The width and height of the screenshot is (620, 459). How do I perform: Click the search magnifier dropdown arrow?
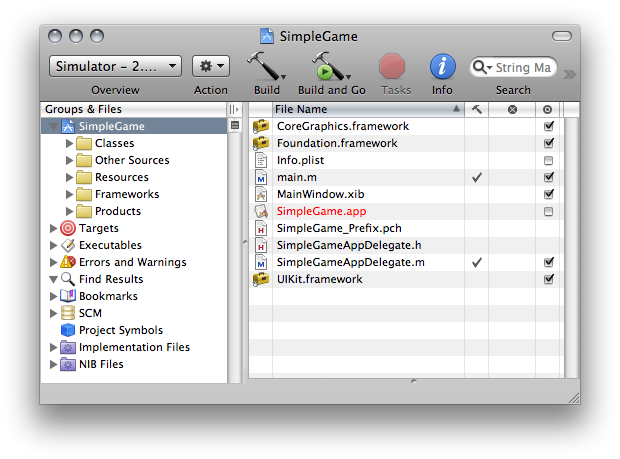tap(489, 68)
